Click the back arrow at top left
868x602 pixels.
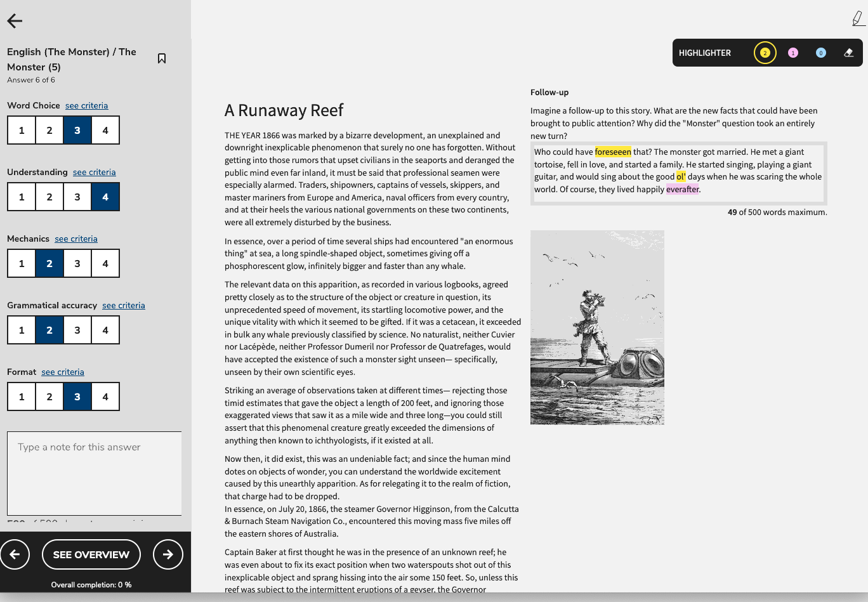click(x=15, y=21)
